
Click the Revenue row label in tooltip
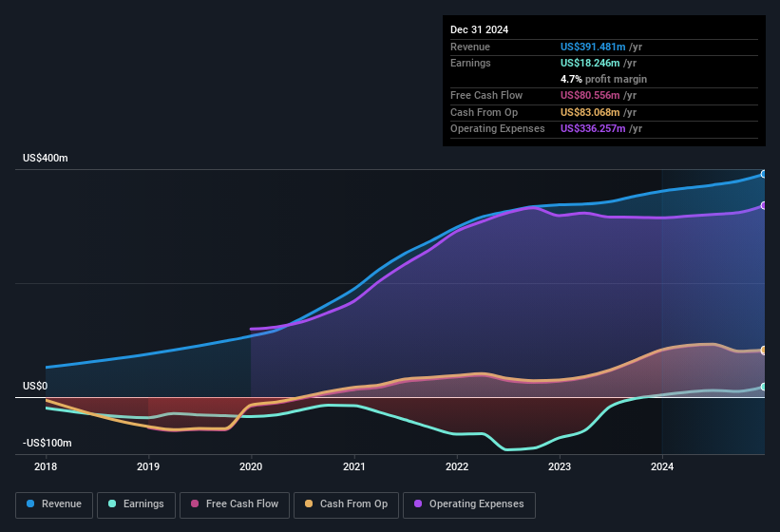click(x=470, y=47)
